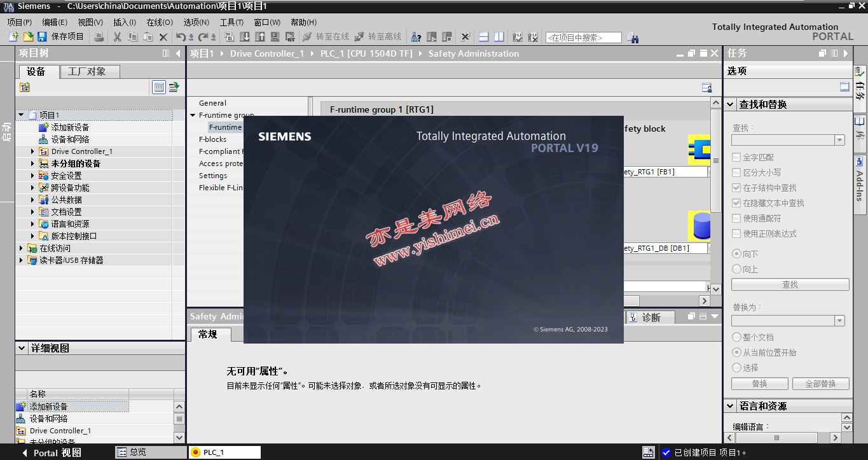The image size is (868, 460).
Task: Select the 整个文档 radio button
Action: point(737,337)
